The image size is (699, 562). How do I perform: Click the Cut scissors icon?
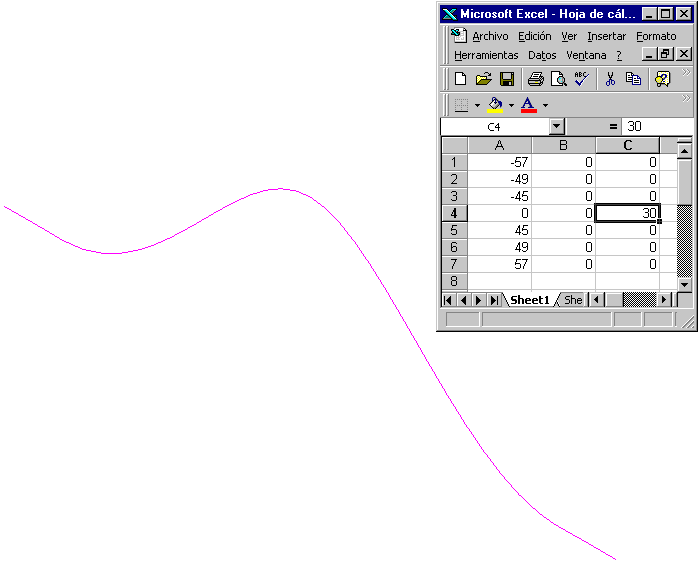pyautogui.click(x=610, y=79)
